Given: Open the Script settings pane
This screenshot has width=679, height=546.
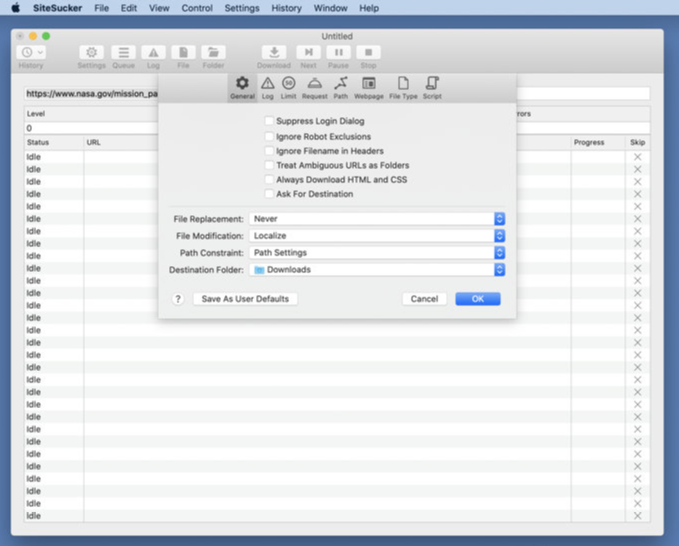Looking at the screenshot, I should click(432, 87).
